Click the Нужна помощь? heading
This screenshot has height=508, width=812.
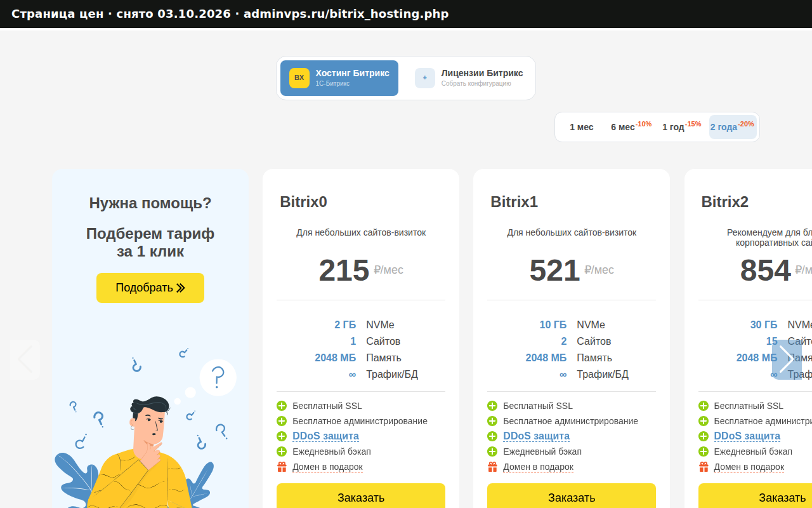[150, 203]
